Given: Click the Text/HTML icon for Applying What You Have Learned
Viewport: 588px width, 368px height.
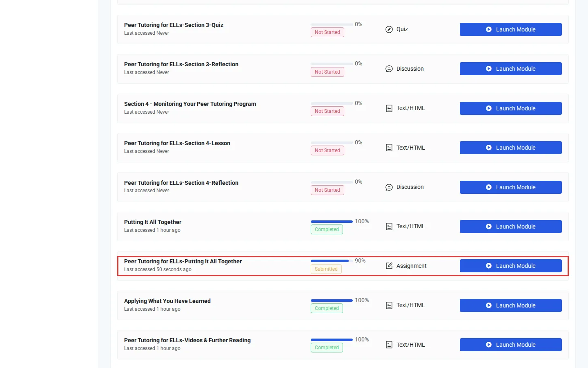Looking at the screenshot, I should click(389, 305).
